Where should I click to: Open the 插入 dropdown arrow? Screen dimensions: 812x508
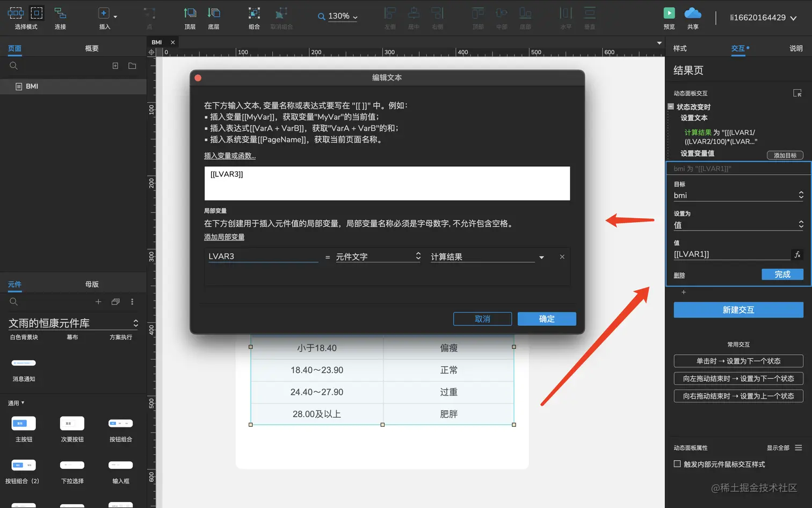[x=115, y=17]
